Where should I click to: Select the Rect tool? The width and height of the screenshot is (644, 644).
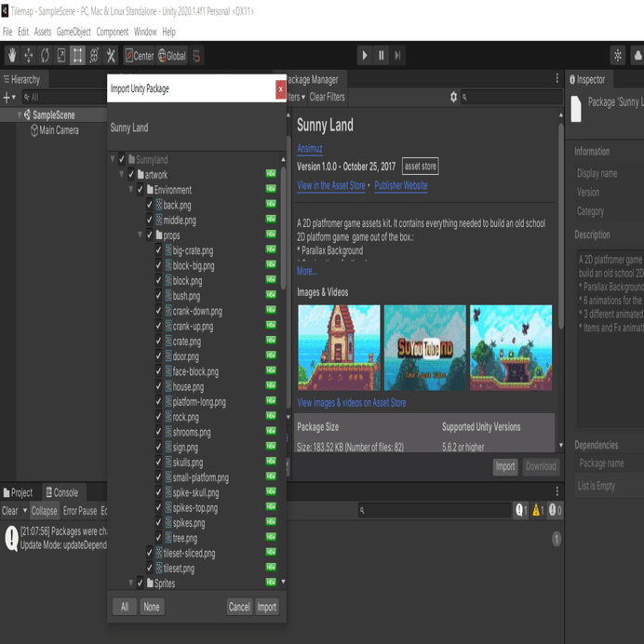(77, 55)
